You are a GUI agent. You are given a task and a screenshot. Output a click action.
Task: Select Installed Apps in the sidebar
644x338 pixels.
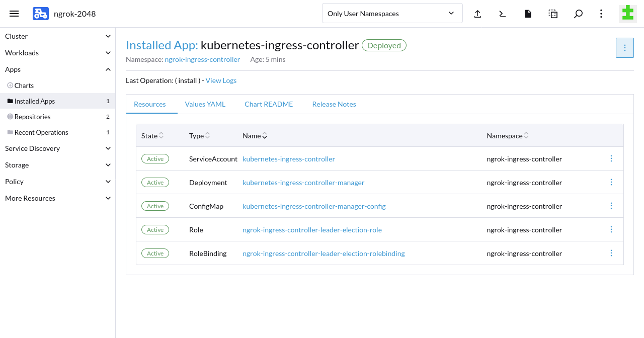coord(57,101)
